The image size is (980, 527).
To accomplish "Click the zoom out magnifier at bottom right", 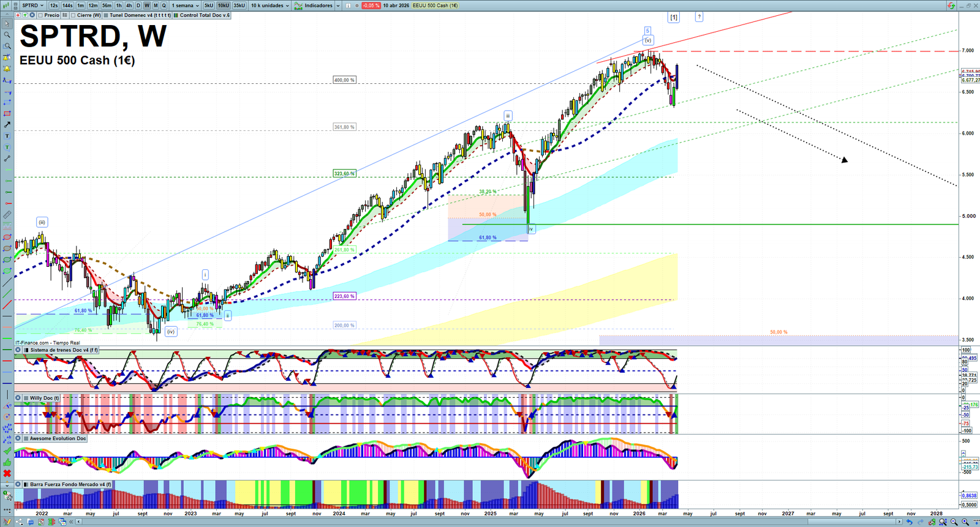I will (954, 522).
